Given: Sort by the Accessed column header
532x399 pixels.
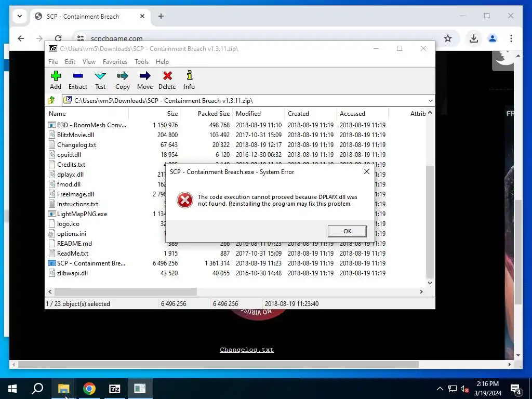Looking at the screenshot, I should (362, 114).
